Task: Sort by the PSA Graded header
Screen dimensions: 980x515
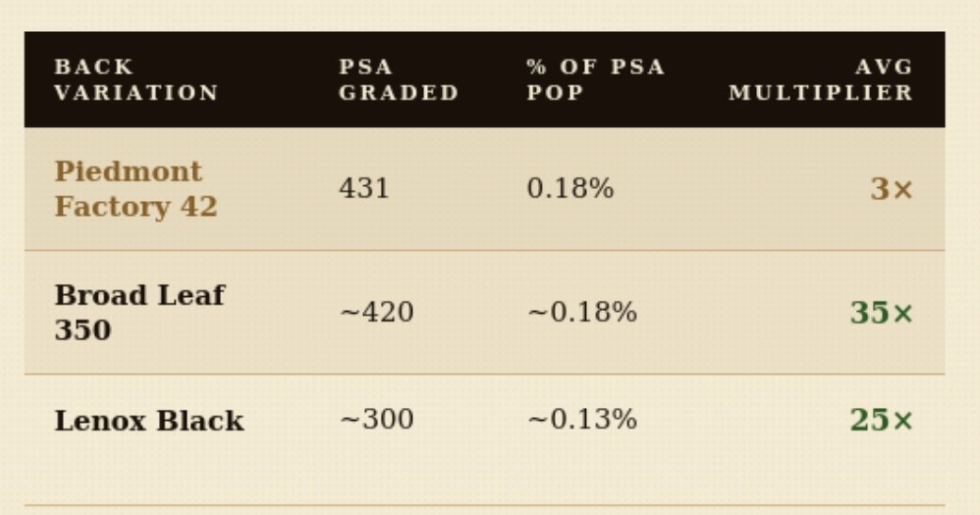Action: click(399, 80)
